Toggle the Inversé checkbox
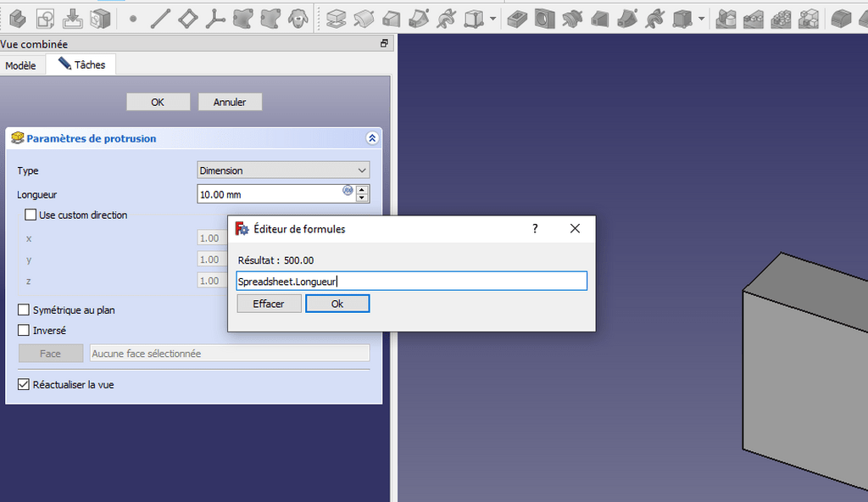The width and height of the screenshot is (868, 502). 25,331
